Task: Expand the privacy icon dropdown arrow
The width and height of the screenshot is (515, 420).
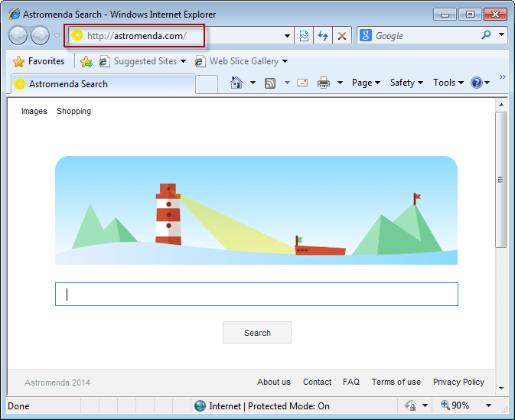Action: [x=425, y=405]
